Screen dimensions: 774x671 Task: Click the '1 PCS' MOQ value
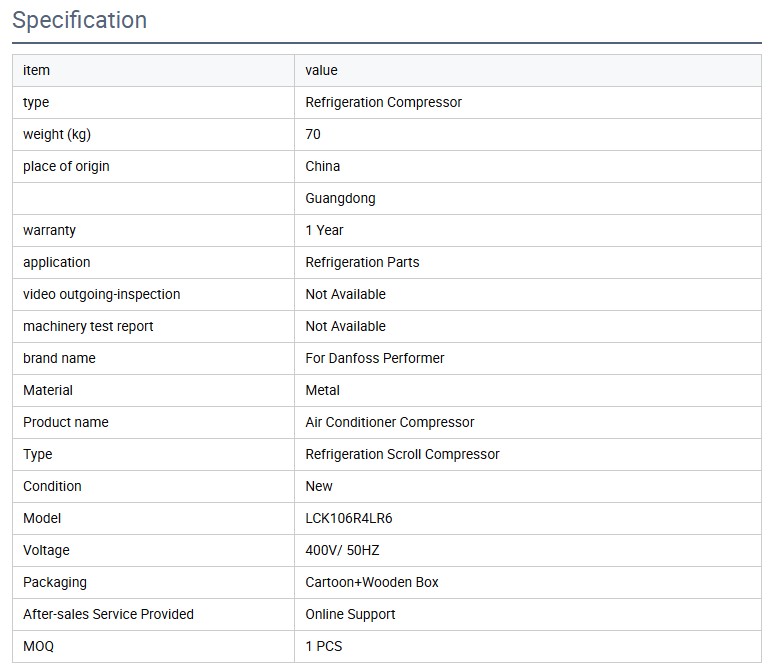(323, 646)
